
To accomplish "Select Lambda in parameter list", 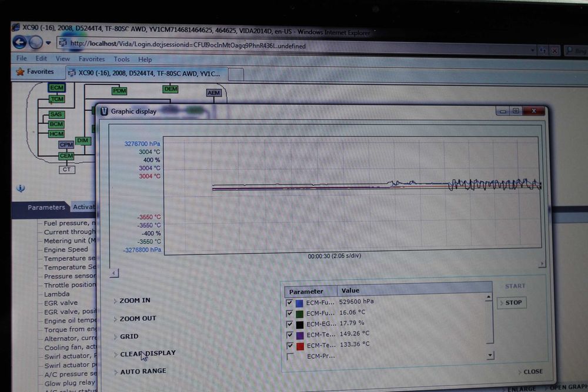I will click(x=56, y=294).
